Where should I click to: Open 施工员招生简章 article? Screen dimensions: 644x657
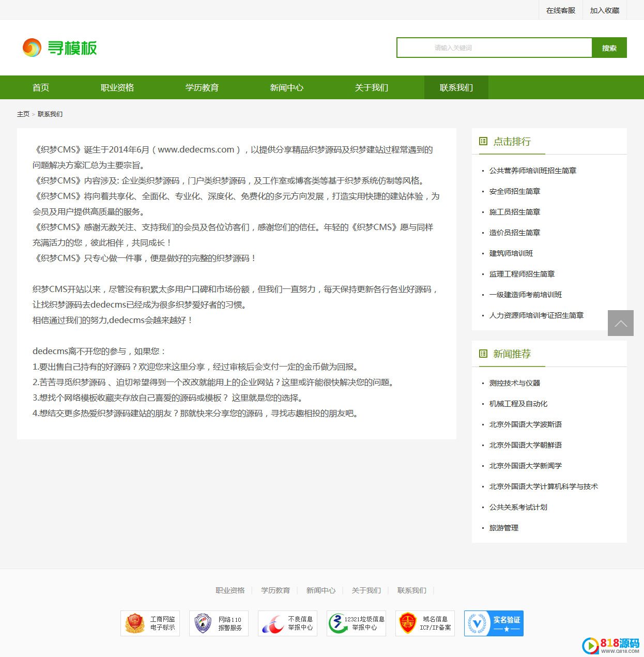tap(515, 212)
